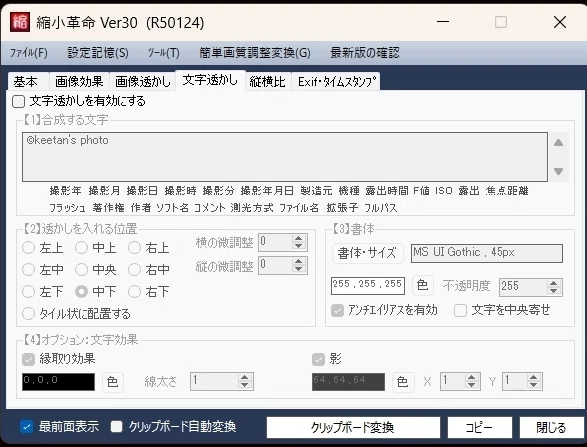Select the 文字透かし tab
Screen dimensions: 587x447
point(210,80)
